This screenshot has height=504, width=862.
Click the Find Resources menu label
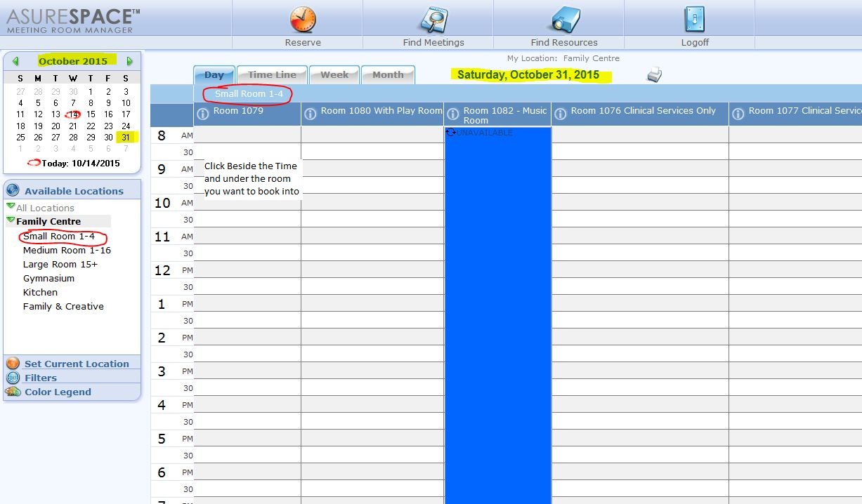[x=564, y=42]
